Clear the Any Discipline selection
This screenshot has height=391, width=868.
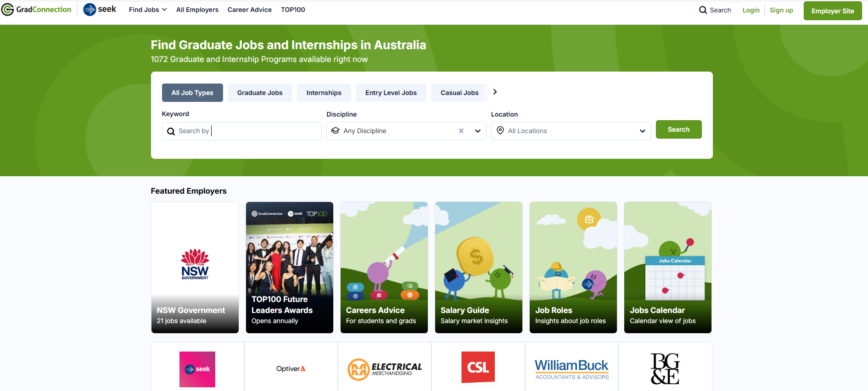point(461,131)
